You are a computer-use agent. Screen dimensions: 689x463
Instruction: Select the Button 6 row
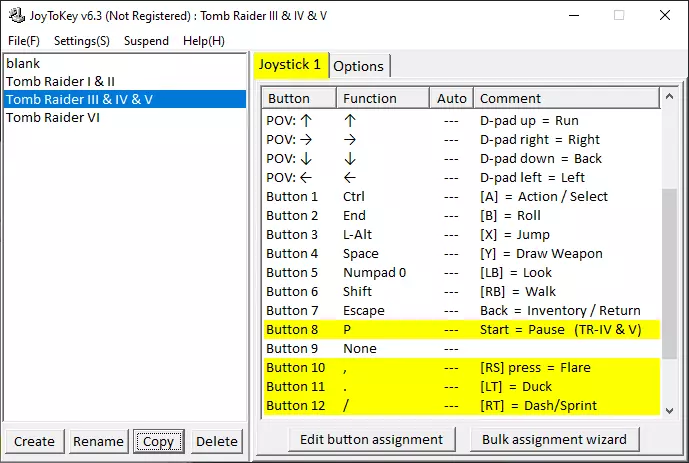pyautogui.click(x=461, y=292)
